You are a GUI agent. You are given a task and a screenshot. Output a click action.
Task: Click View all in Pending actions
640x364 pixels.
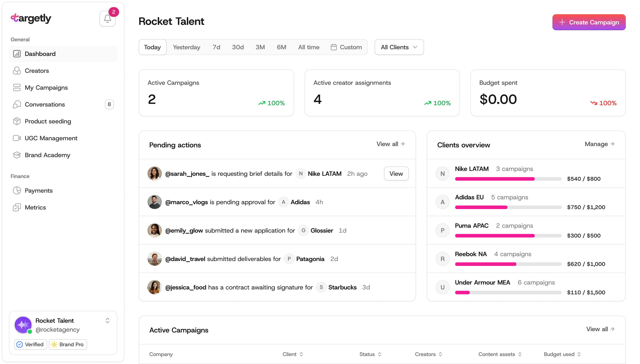tap(390, 144)
